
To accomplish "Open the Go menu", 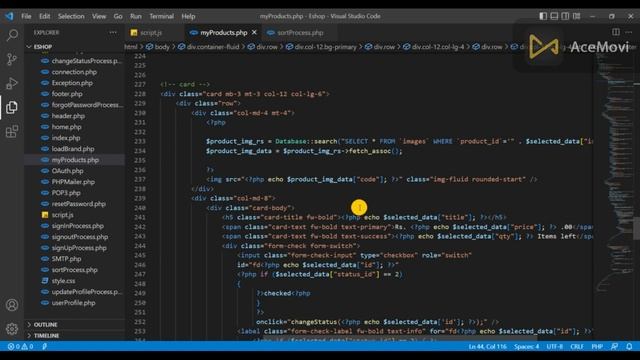I will tap(118, 16).
